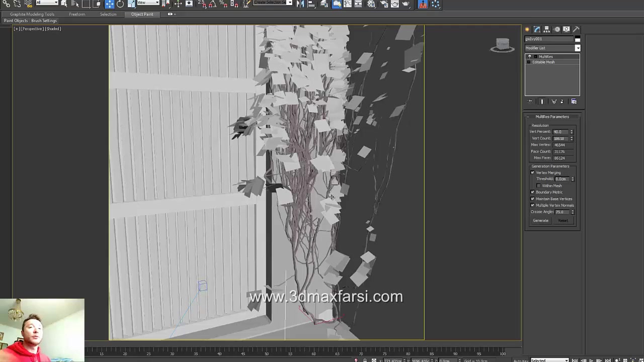Select the Align tool
The image size is (644, 362).
point(311,4)
